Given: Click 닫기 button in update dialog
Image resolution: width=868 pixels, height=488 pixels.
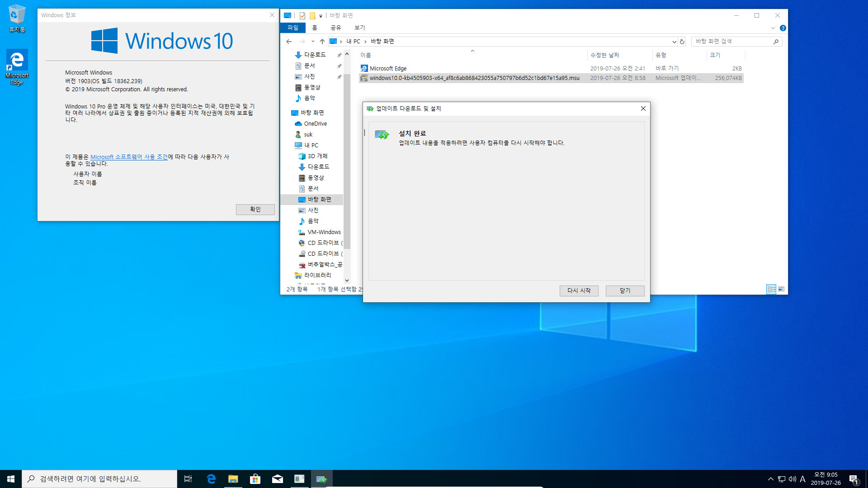Looking at the screenshot, I should click(625, 291).
